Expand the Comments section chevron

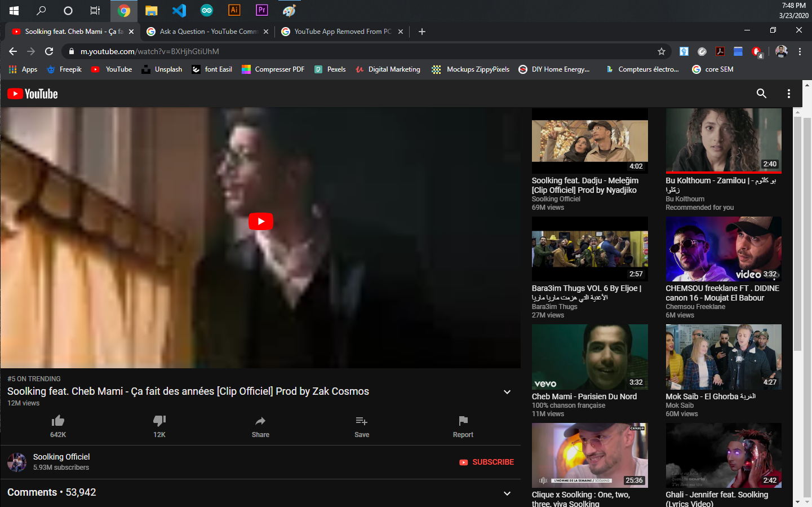point(507,493)
